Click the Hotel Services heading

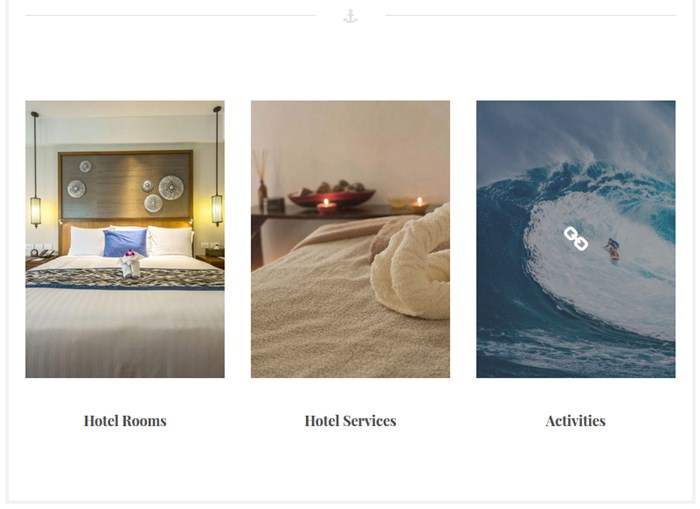coord(350,421)
